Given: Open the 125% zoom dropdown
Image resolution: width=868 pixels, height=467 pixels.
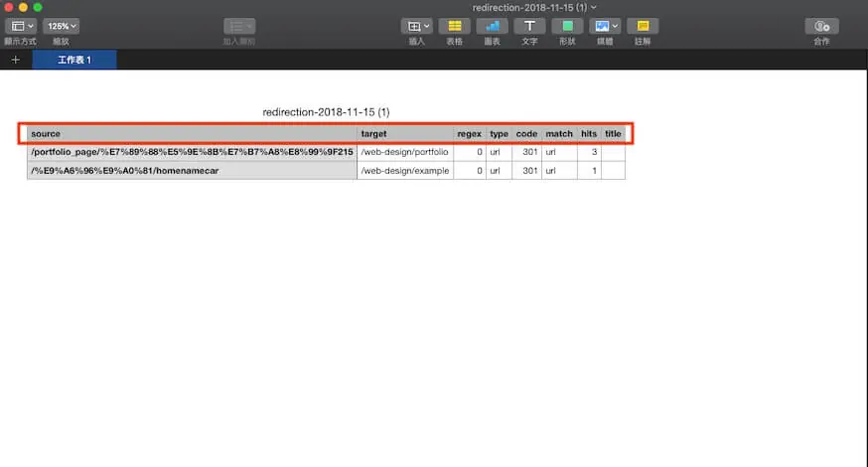Looking at the screenshot, I should coord(61,26).
